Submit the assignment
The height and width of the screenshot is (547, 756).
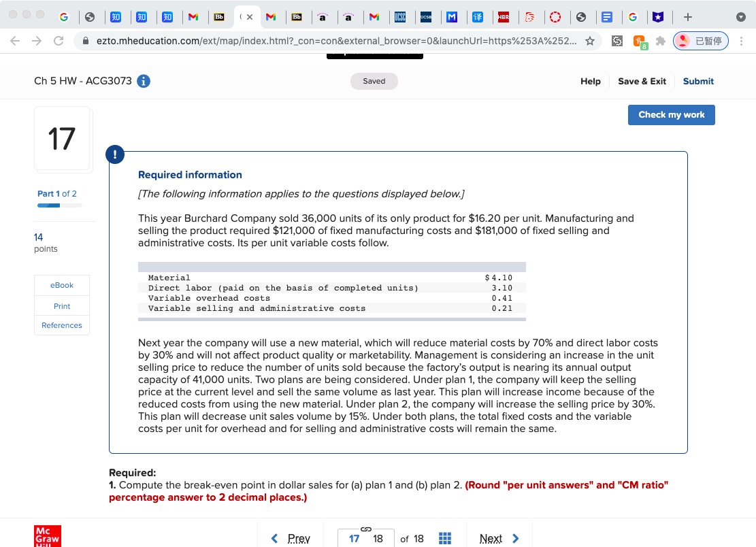pyautogui.click(x=698, y=81)
